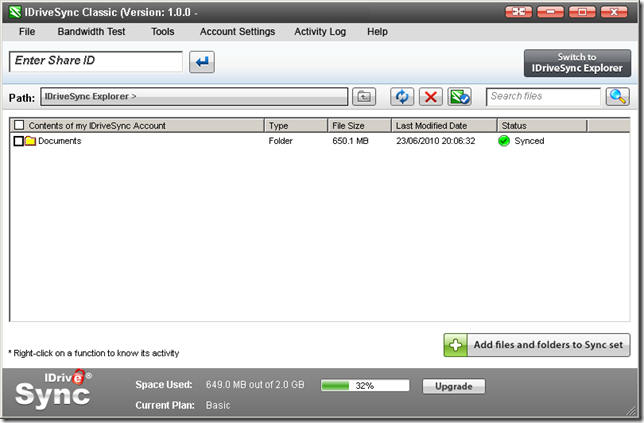Click the green Synced status icon
Screen dimensions: 644x423
pos(504,141)
